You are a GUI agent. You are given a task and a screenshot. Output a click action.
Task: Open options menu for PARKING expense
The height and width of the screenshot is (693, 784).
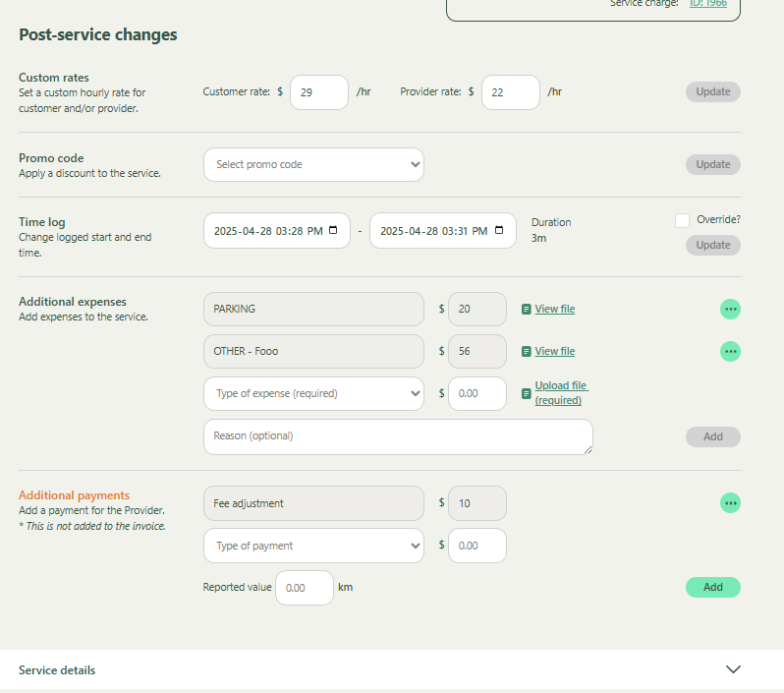click(x=730, y=309)
